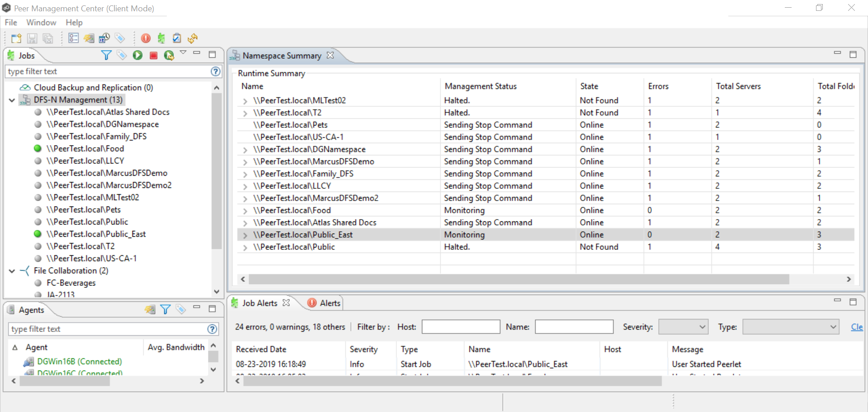Minimize the Jobs panel
The height and width of the screenshot is (412, 868).
pyautogui.click(x=197, y=53)
